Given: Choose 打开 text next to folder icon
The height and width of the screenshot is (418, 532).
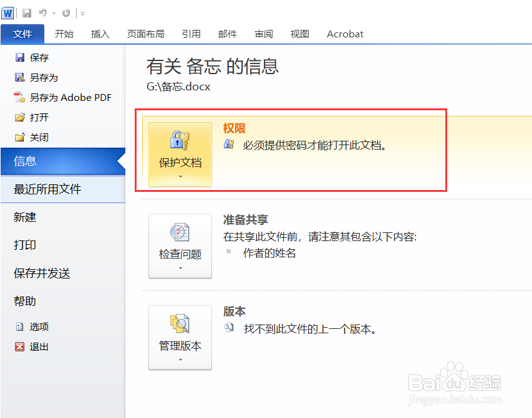Looking at the screenshot, I should point(39,117).
